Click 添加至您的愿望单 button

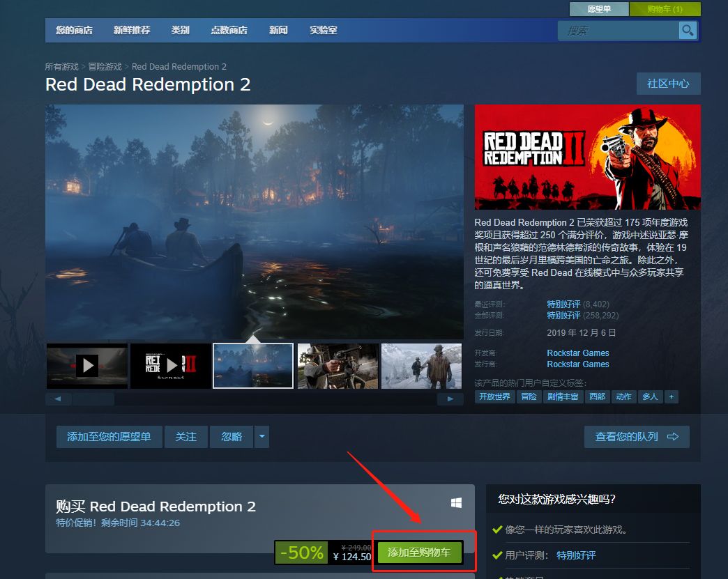click(109, 437)
